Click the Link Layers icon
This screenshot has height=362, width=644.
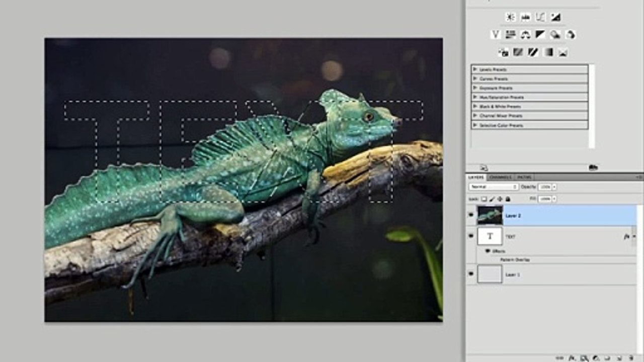tap(559, 358)
